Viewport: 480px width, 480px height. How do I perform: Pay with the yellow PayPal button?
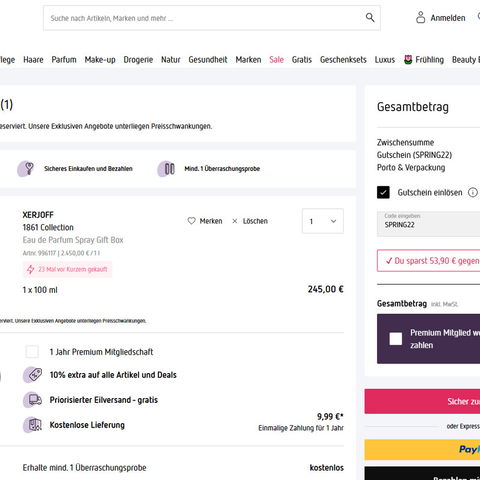[x=422, y=450]
